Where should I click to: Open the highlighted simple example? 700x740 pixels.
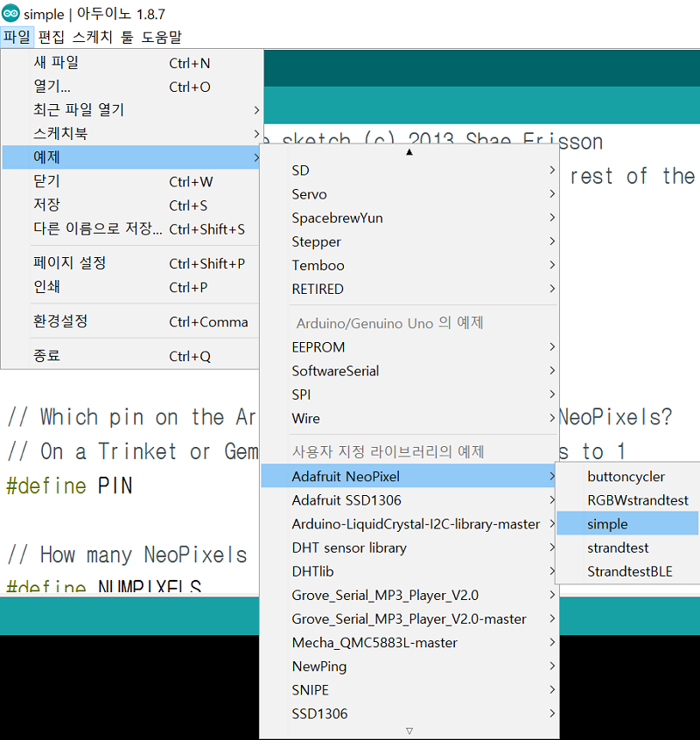[x=627, y=524]
